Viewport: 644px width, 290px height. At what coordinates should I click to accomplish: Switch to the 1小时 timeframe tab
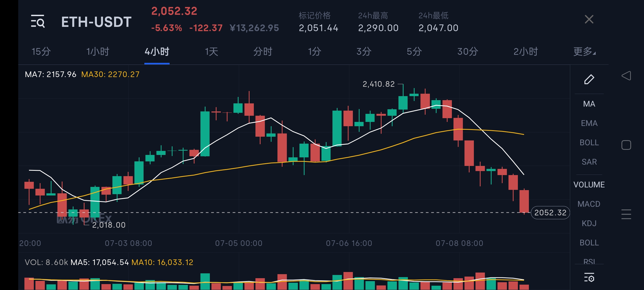[98, 52]
